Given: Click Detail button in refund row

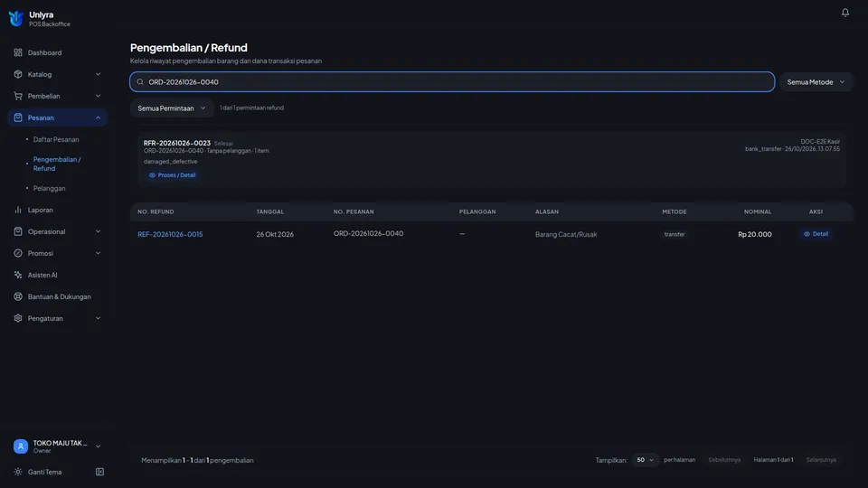Looking at the screenshot, I should click(x=816, y=234).
